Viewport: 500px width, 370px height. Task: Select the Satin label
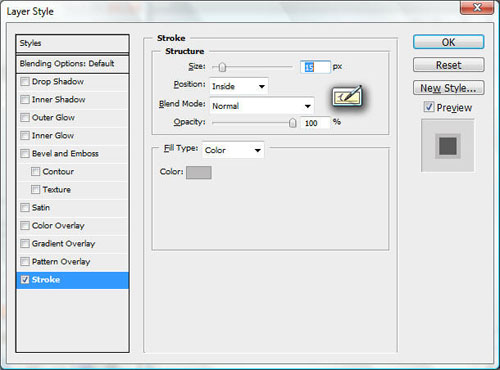point(41,208)
